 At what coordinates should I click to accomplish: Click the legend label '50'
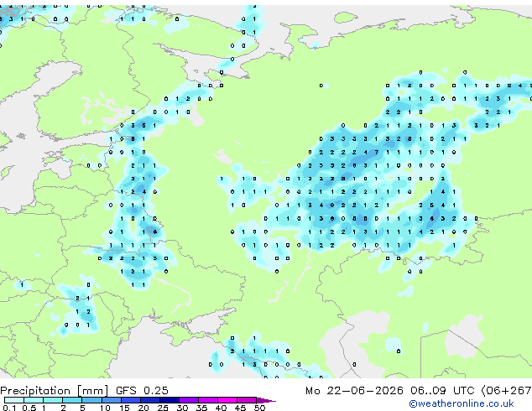[260, 408]
